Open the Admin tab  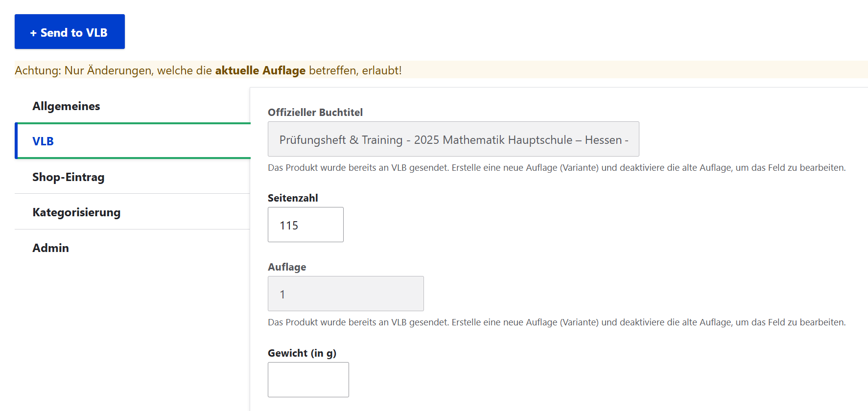click(51, 248)
